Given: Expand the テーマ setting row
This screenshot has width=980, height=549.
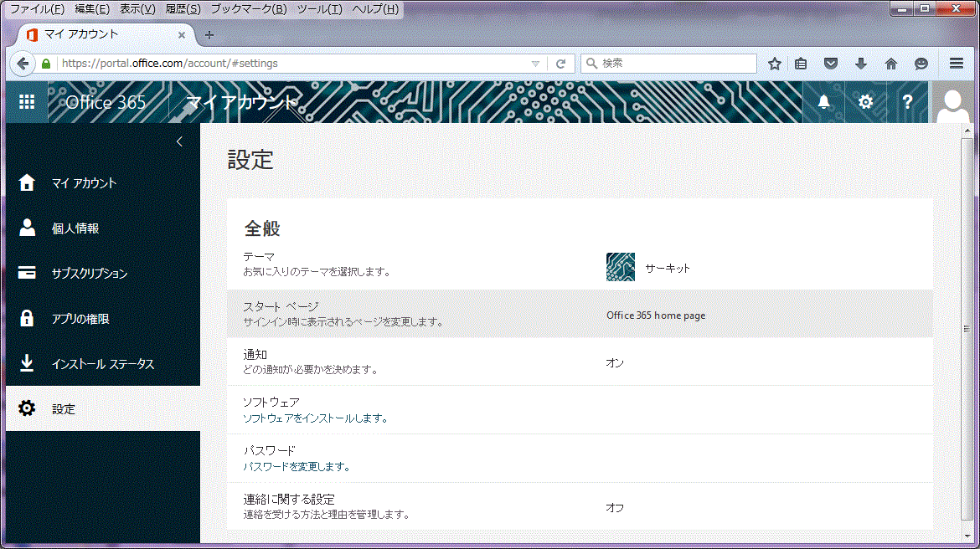Looking at the screenshot, I should [580, 265].
